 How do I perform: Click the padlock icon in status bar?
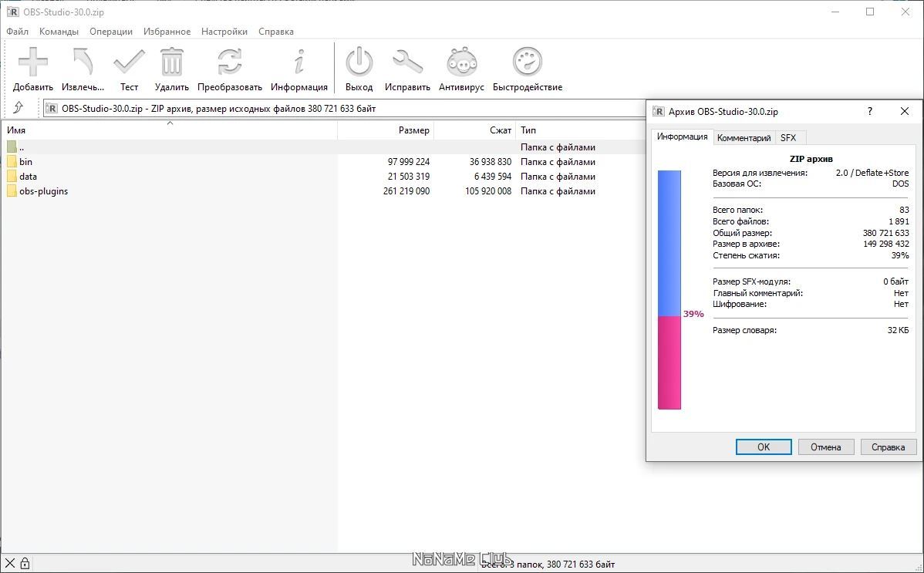pyautogui.click(x=25, y=563)
